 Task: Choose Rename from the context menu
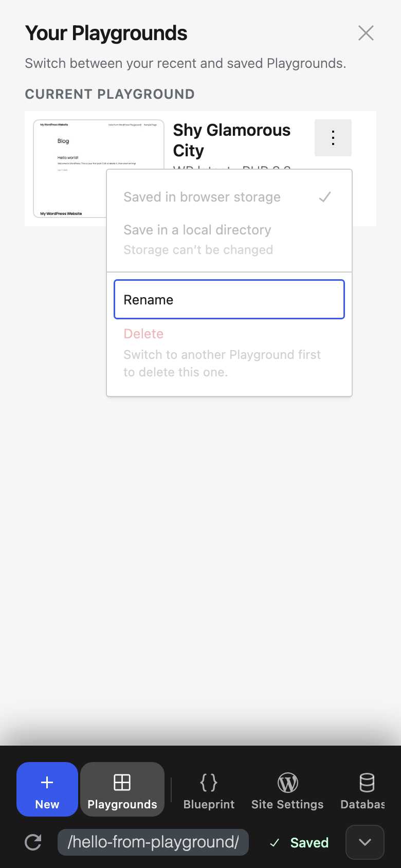point(229,299)
